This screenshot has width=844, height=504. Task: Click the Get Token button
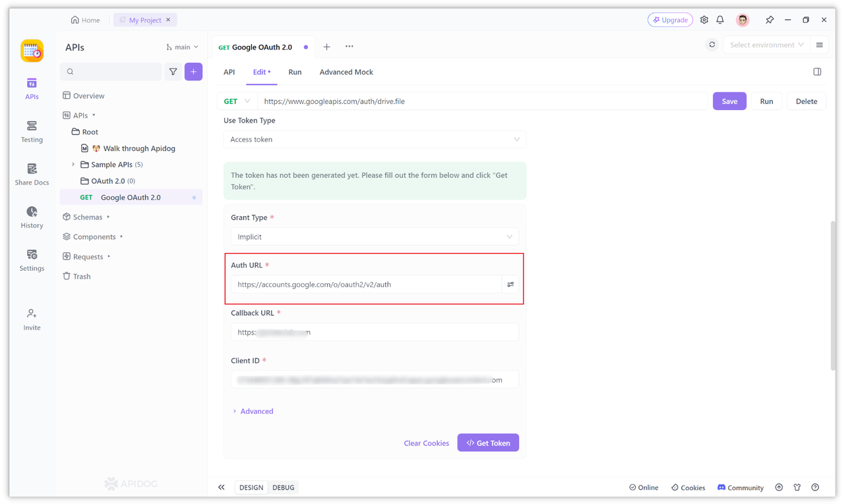[x=488, y=443]
